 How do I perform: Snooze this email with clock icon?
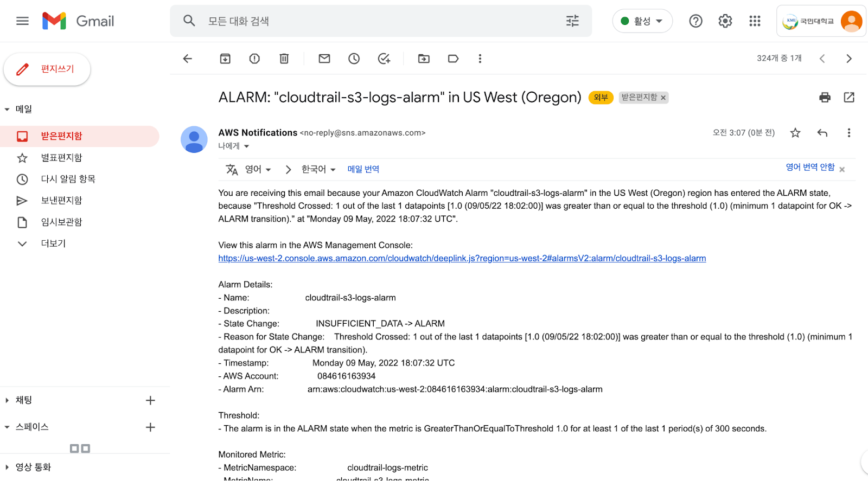(354, 59)
